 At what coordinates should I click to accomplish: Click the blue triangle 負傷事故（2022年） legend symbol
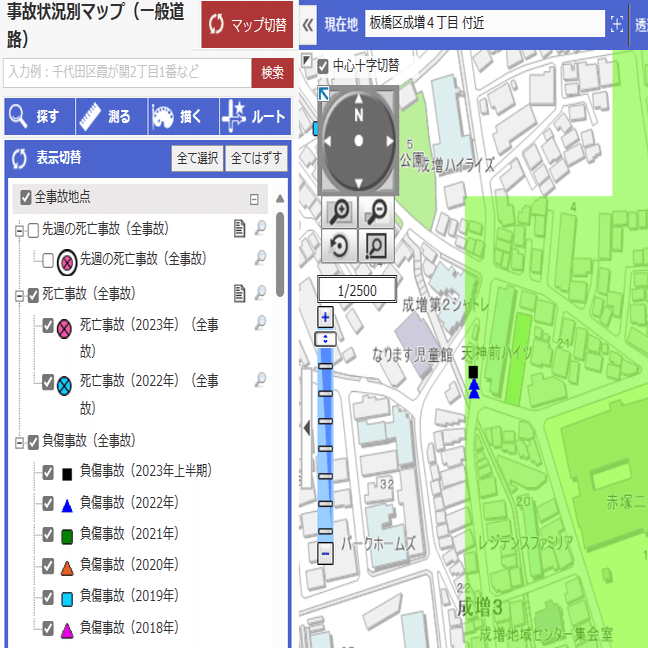pos(67,506)
